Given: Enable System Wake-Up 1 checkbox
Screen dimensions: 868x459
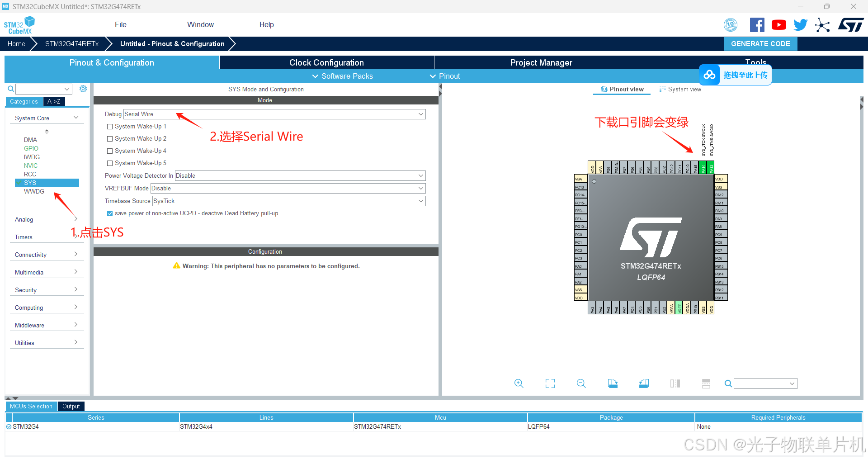Looking at the screenshot, I should point(110,127).
